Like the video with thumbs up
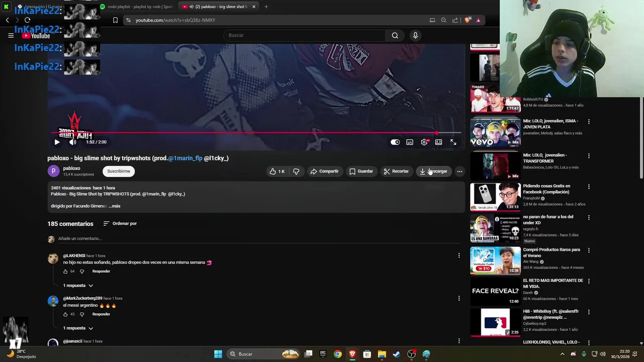644x362 pixels. 277,171
